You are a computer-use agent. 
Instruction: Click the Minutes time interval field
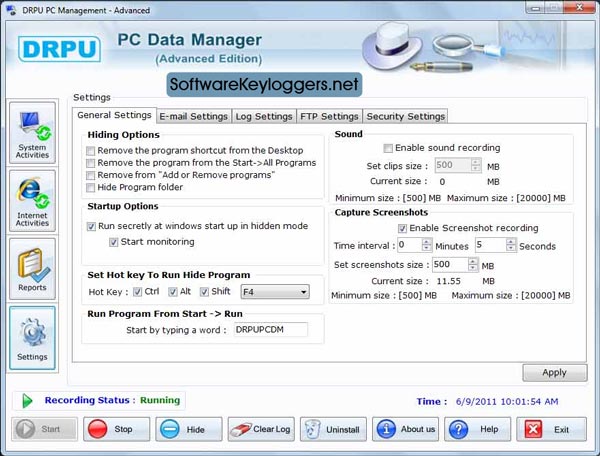tap(410, 245)
